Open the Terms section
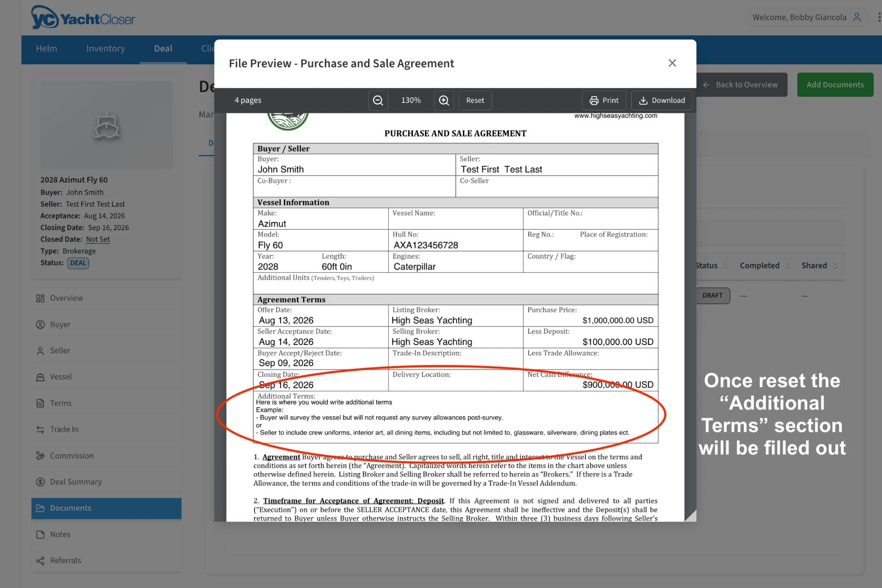Screen dimensions: 882x588 (106, 403)
